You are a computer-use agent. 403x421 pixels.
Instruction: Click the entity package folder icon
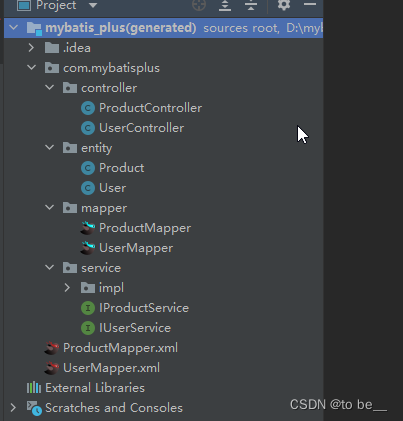[x=70, y=148]
